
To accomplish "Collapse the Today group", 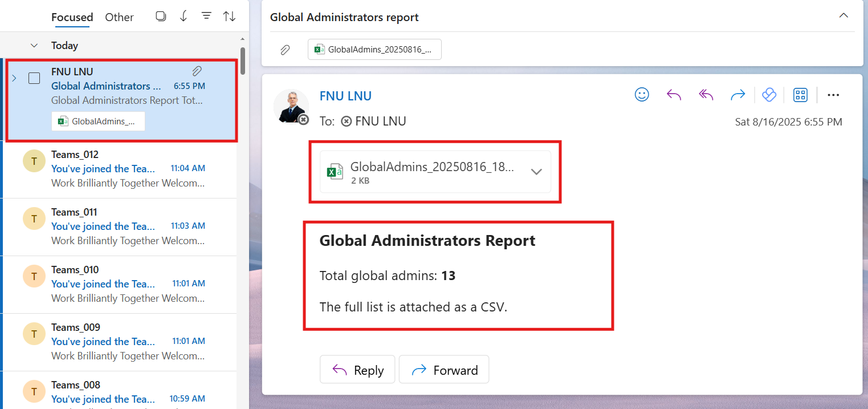I will tap(34, 46).
